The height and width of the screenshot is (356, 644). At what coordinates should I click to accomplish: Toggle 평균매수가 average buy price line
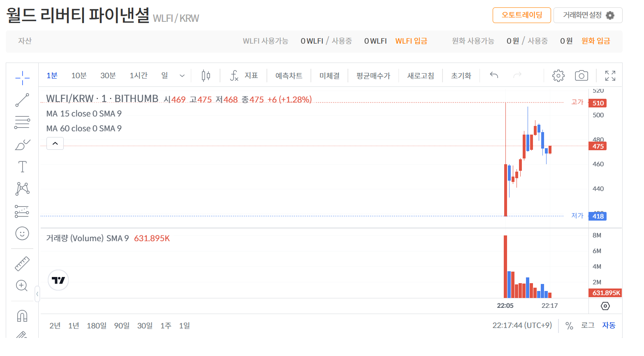(x=373, y=76)
